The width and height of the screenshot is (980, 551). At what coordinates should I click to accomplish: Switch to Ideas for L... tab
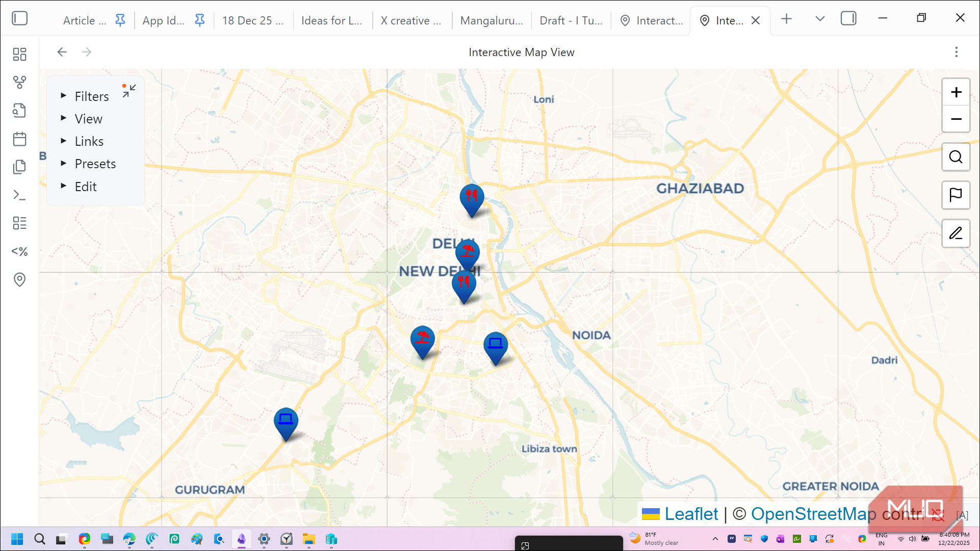[332, 20]
